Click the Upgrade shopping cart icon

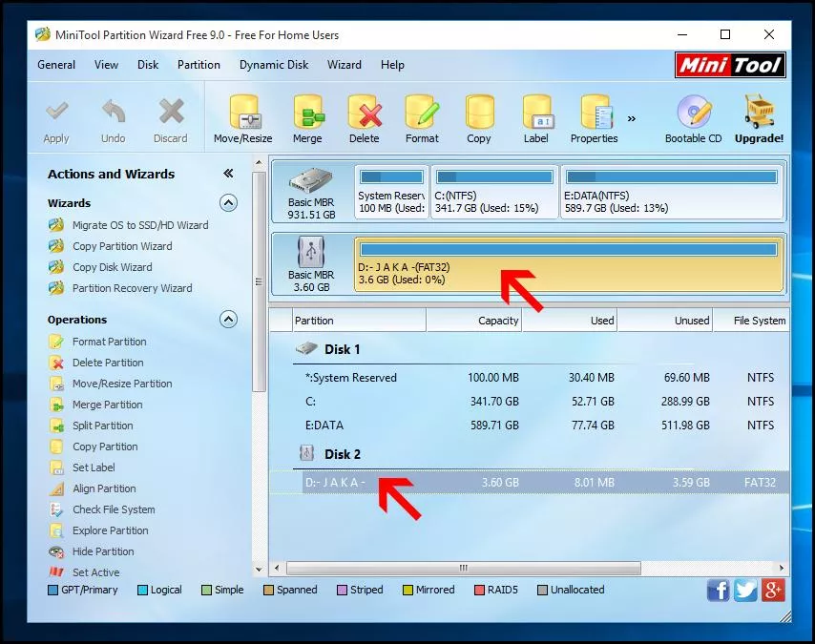point(759,112)
